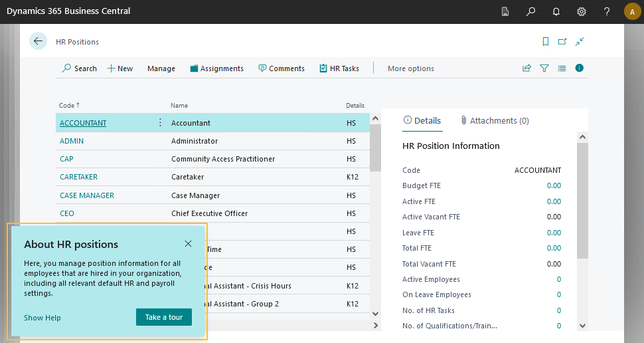Open the search magnifier in top bar
Image resolution: width=644 pixels, height=343 pixels.
[x=530, y=11]
